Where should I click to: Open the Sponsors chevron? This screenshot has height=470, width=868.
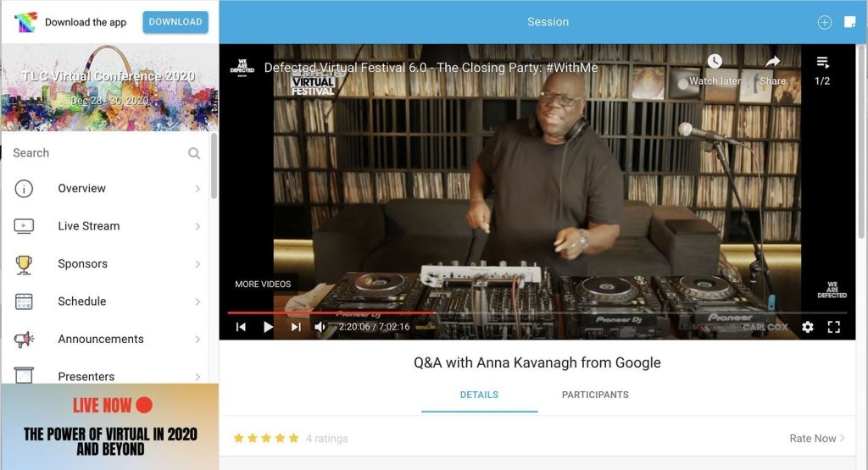click(x=198, y=263)
